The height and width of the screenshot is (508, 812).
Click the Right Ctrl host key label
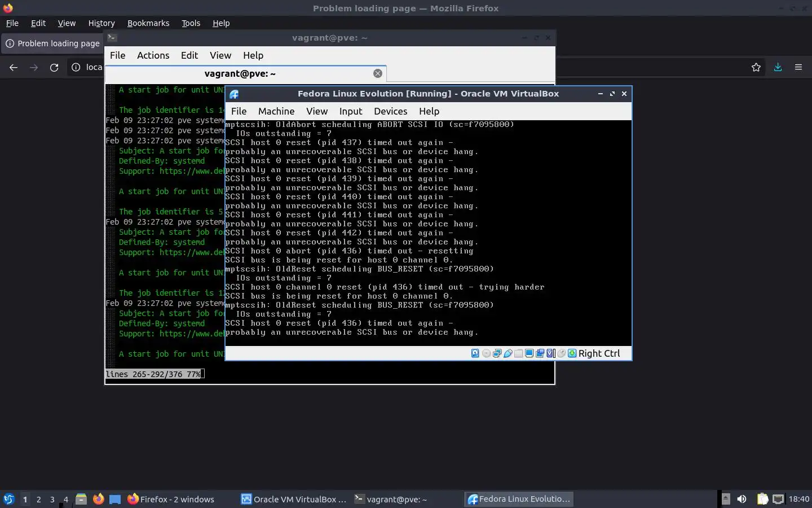click(599, 353)
